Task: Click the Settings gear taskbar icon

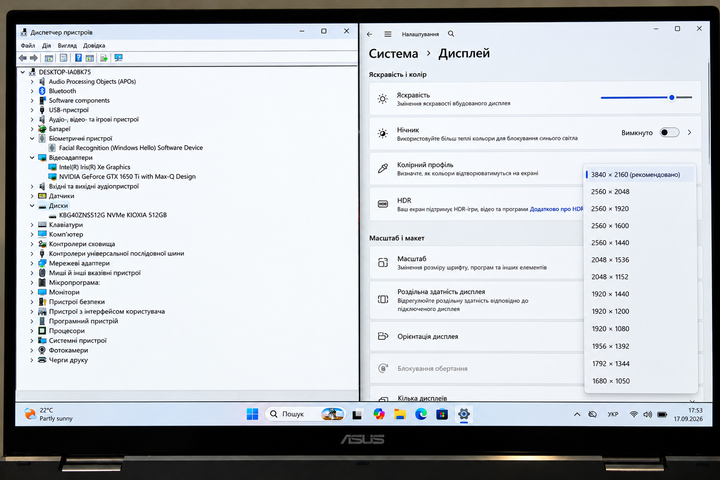Action: coord(464,414)
